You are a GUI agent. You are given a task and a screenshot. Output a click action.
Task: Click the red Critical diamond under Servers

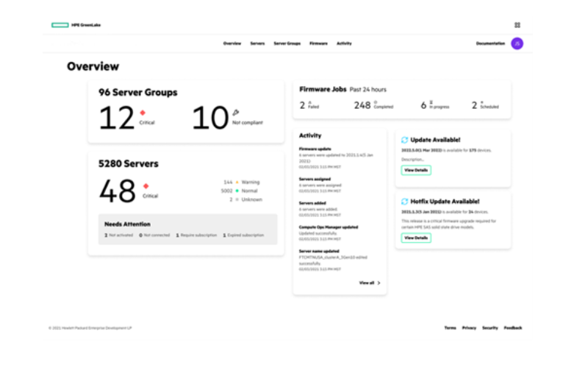pos(146,186)
